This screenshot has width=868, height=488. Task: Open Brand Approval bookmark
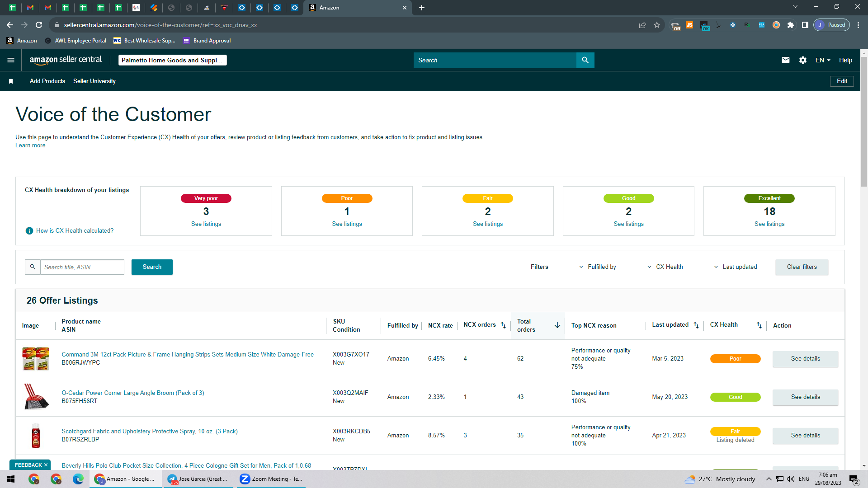207,41
